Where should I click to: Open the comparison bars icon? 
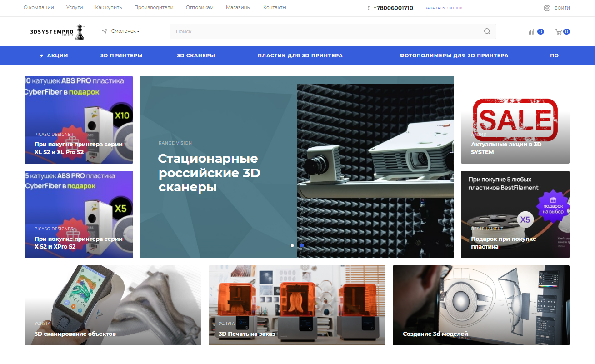point(532,31)
